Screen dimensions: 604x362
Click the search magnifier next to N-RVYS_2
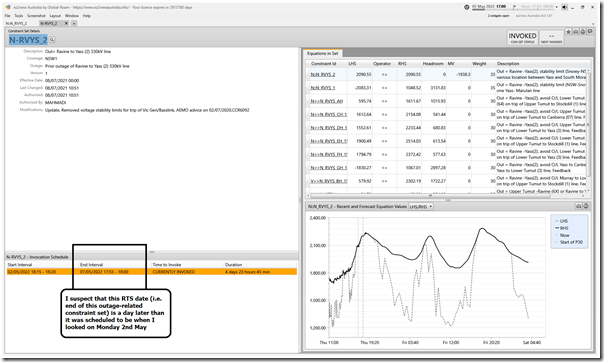tap(52, 40)
